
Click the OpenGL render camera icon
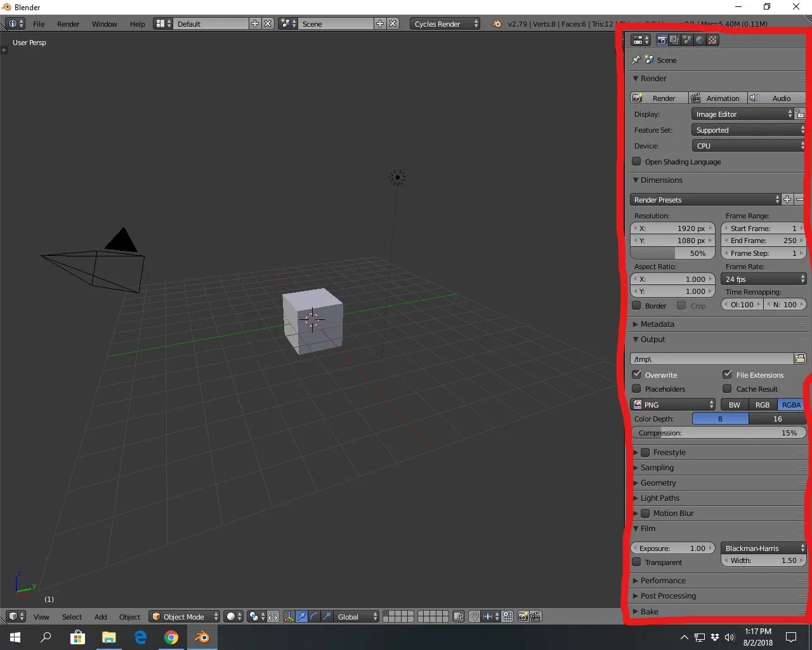tap(522, 616)
